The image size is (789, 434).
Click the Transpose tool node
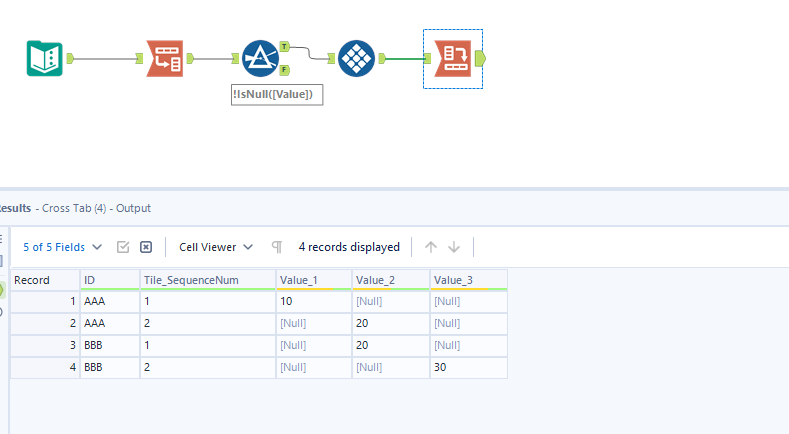coord(165,58)
